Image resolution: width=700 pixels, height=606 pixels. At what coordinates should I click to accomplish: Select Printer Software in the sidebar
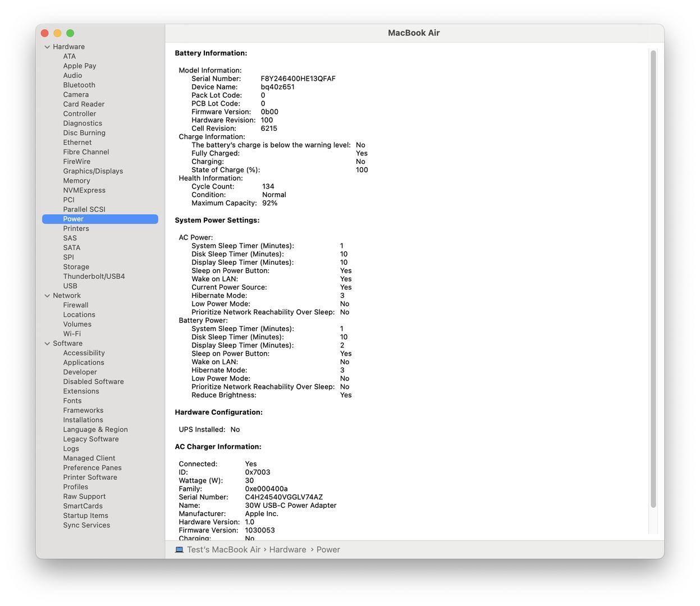click(x=90, y=477)
